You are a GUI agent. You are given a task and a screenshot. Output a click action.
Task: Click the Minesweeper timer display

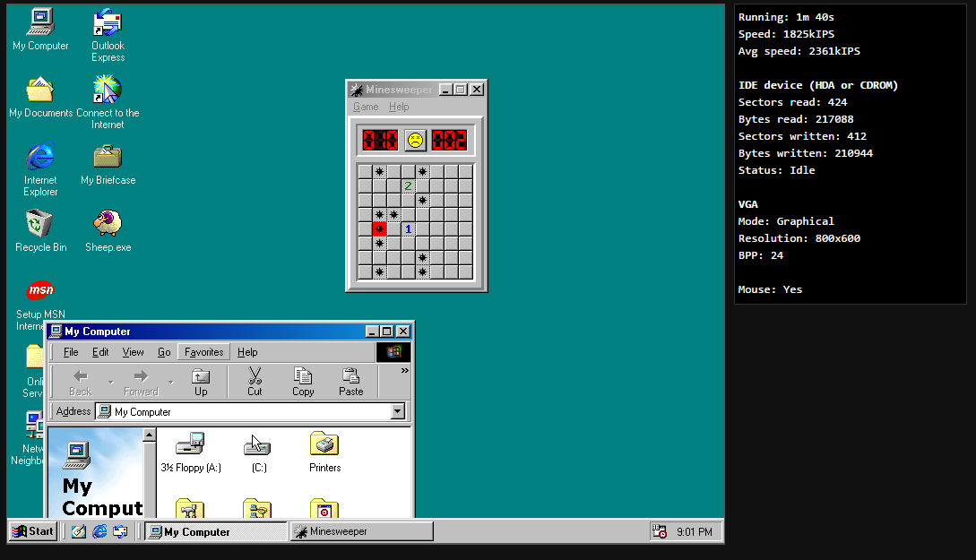coord(449,140)
